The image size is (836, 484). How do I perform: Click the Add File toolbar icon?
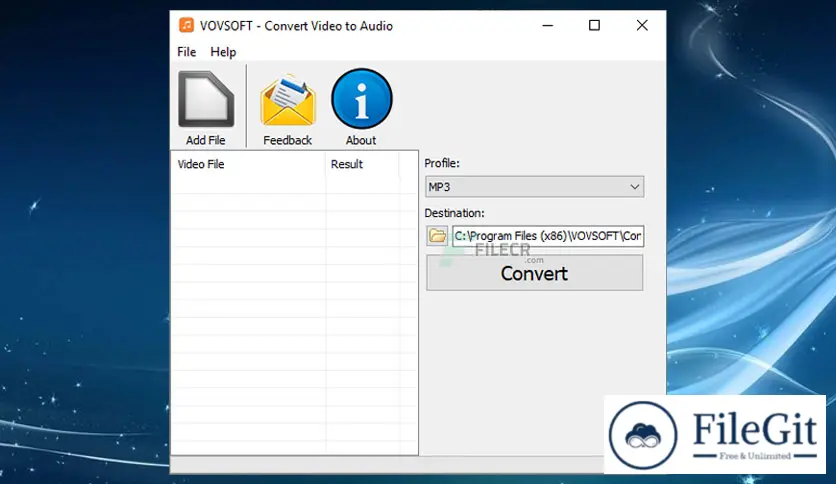click(206, 100)
